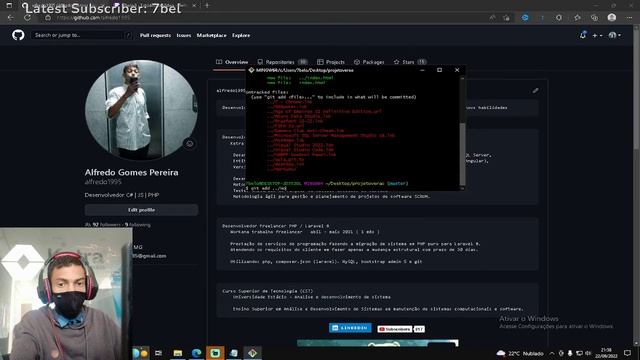The width and height of the screenshot is (640, 360).
Task: Click the Edit profile button
Action: pos(141,210)
